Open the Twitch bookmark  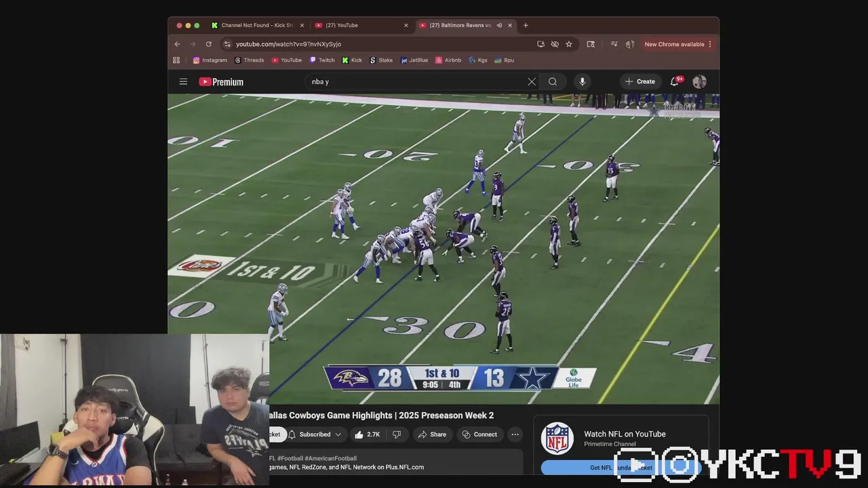(323, 60)
